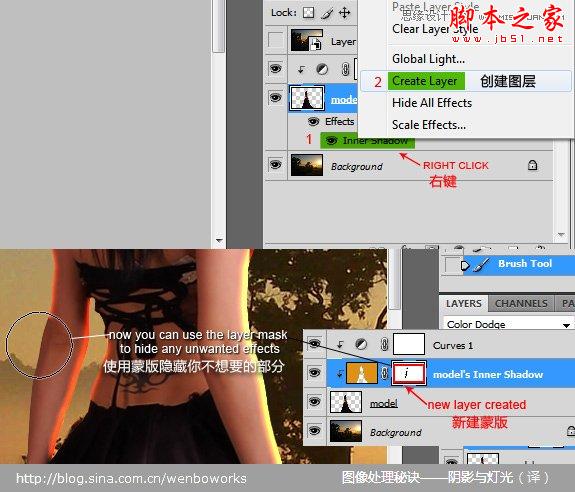This screenshot has width=575, height=492.
Task: Click the layers panel scroll down arrow
Action: tap(561, 235)
